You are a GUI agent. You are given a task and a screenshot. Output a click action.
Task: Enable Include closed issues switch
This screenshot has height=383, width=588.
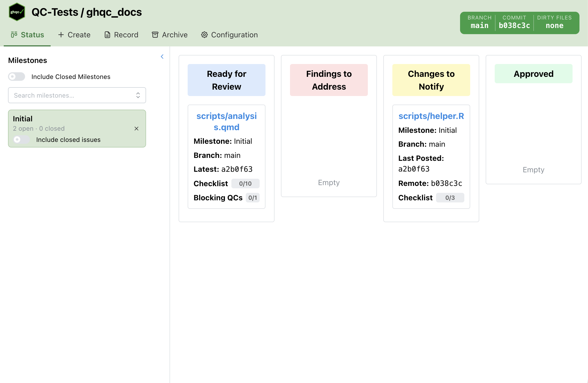pyautogui.click(x=21, y=139)
